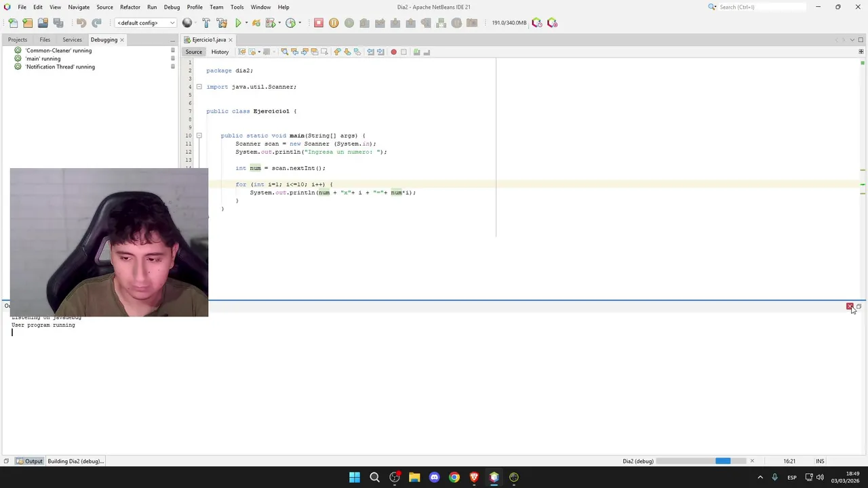
Task: Click Building Dia2 (debug) status label
Action: point(75,461)
